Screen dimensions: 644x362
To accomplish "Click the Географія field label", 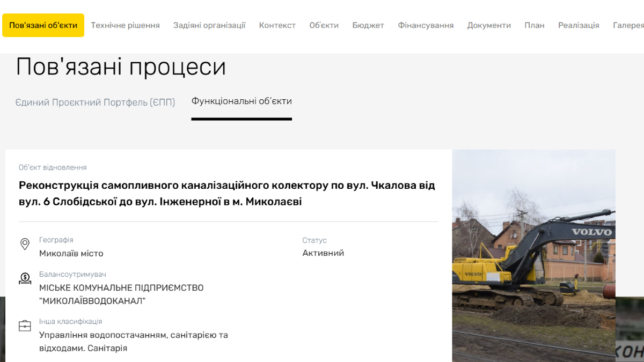I will pyautogui.click(x=56, y=240).
